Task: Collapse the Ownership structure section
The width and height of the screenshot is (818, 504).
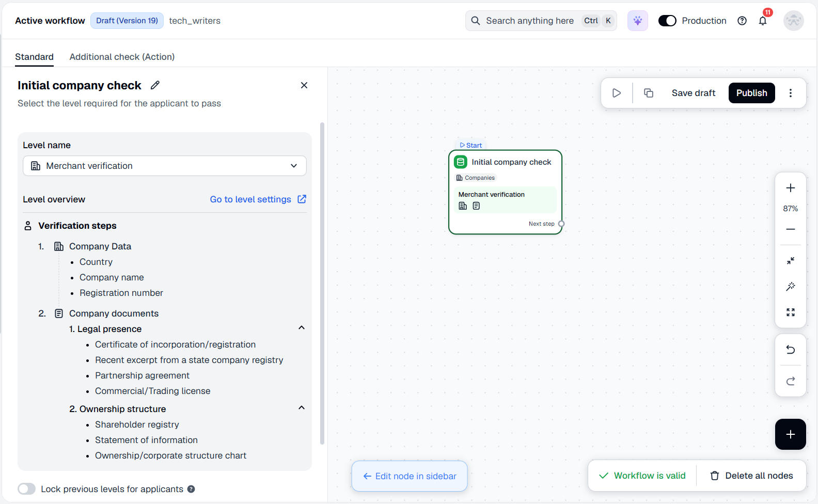Action: [302, 408]
